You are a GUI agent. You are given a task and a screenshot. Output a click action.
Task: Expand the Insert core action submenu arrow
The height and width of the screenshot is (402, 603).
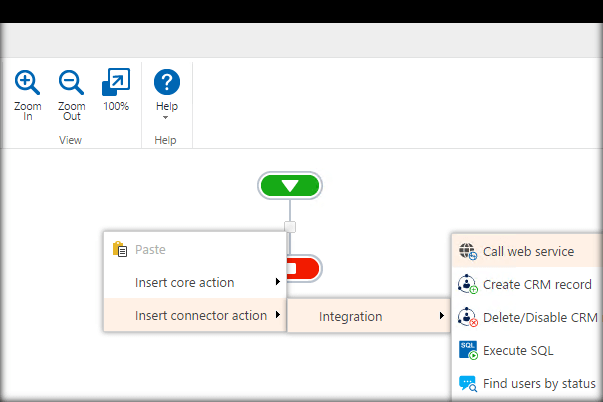click(277, 283)
